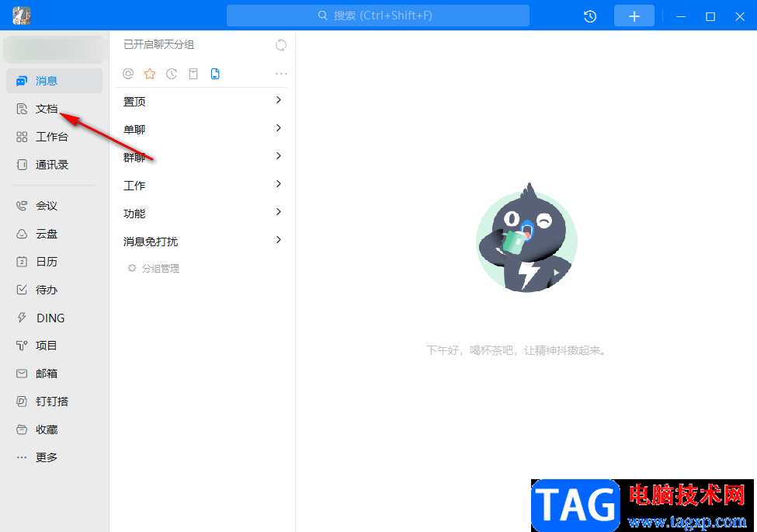The height and width of the screenshot is (532, 757).
Task: Click the 云盘 cloud icon
Action: [22, 234]
